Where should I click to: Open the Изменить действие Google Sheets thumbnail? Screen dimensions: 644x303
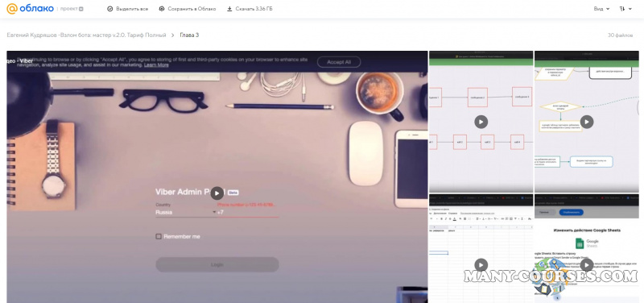pyautogui.click(x=587, y=248)
